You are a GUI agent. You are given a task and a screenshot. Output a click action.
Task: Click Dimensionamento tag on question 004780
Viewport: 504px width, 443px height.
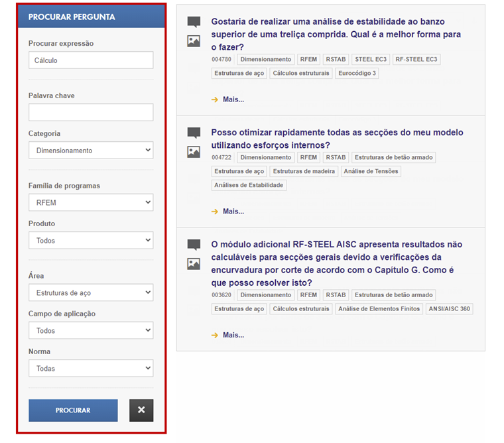click(x=265, y=60)
